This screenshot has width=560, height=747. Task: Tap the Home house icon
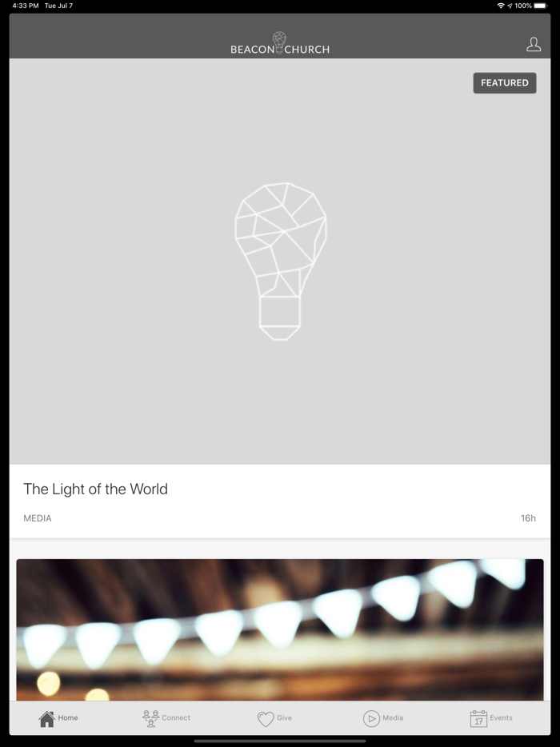[x=46, y=718]
